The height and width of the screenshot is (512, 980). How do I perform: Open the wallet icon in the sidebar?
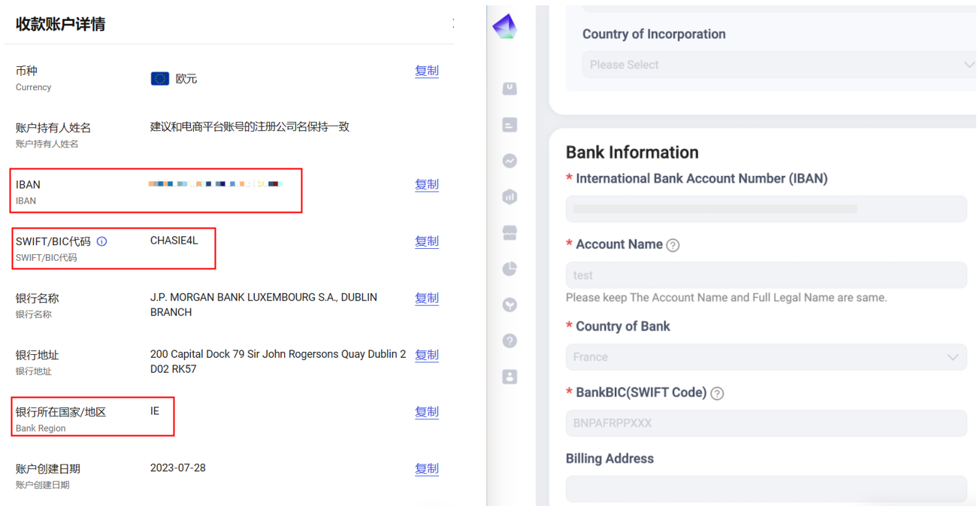[510, 89]
